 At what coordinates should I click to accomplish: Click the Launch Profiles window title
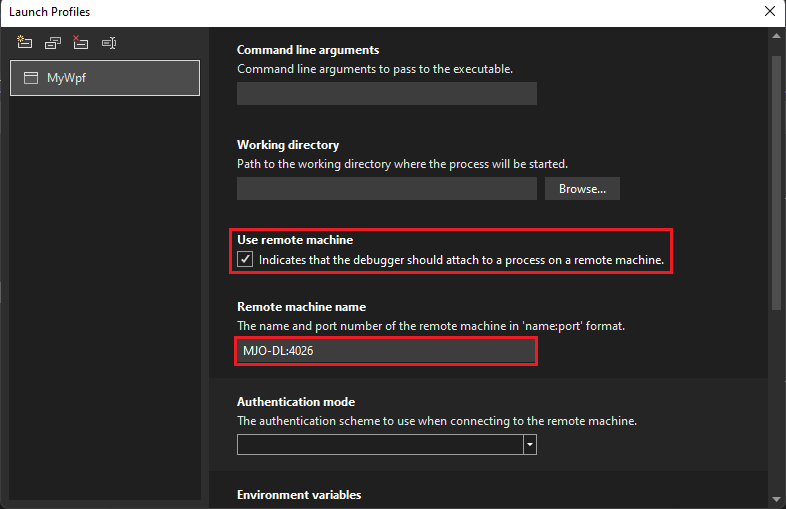tap(49, 12)
